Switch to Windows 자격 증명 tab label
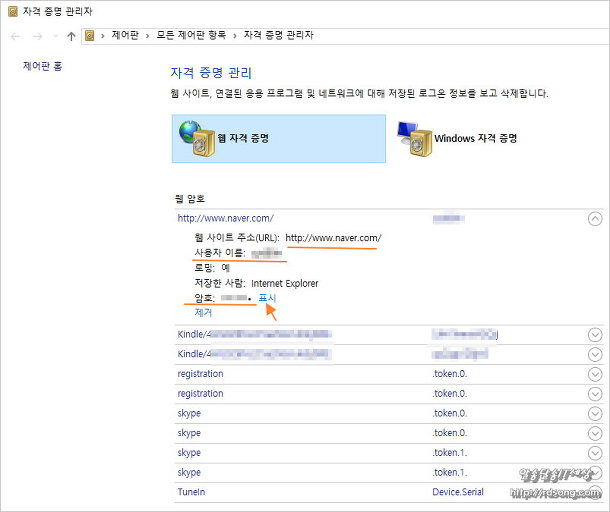The height and width of the screenshot is (512, 610). [475, 139]
